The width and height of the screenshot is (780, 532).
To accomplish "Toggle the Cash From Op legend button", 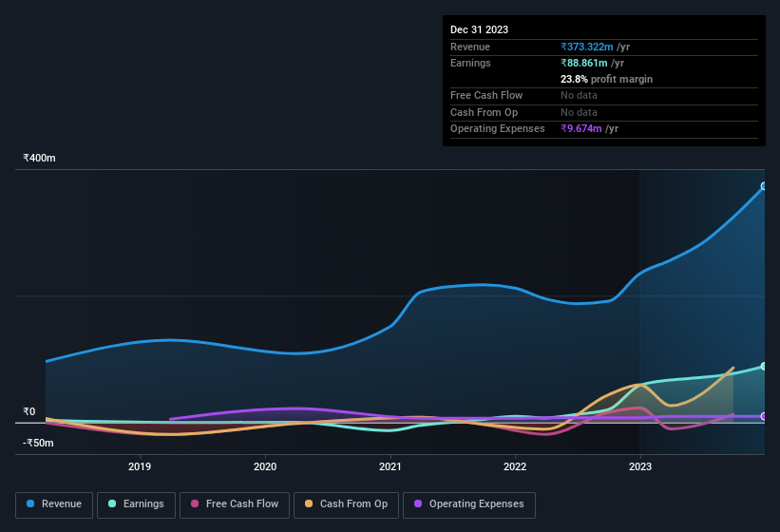I will point(346,504).
